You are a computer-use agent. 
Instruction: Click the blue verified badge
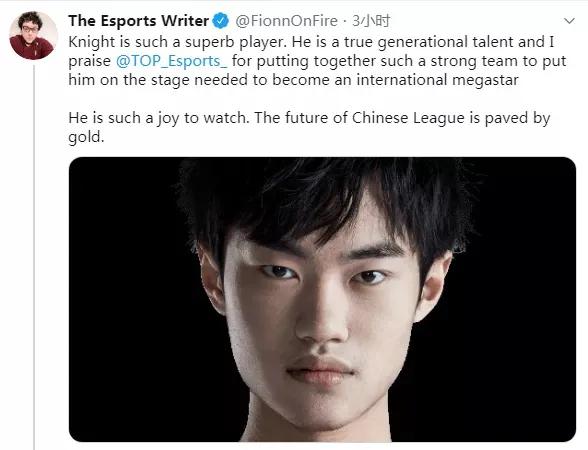tap(221, 21)
